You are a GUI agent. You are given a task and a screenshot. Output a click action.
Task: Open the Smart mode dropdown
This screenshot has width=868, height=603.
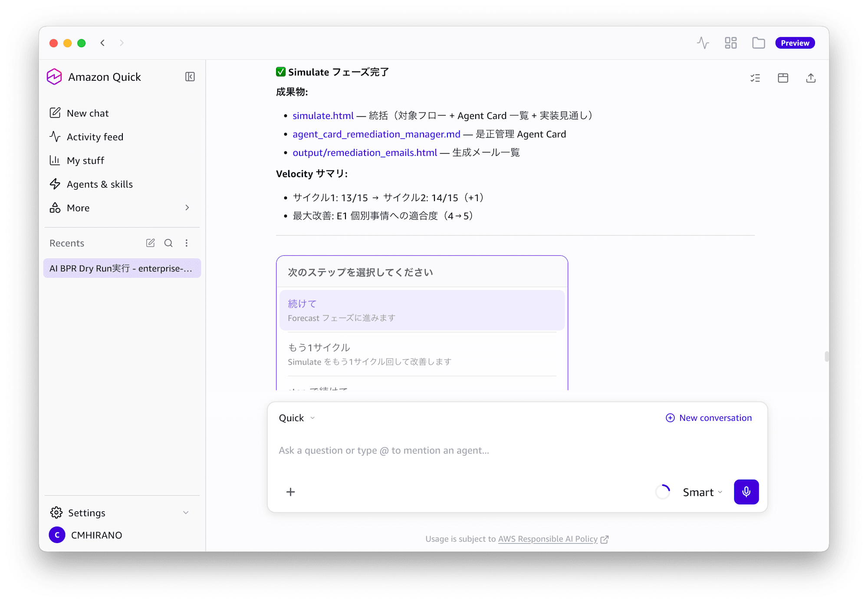pyautogui.click(x=702, y=492)
